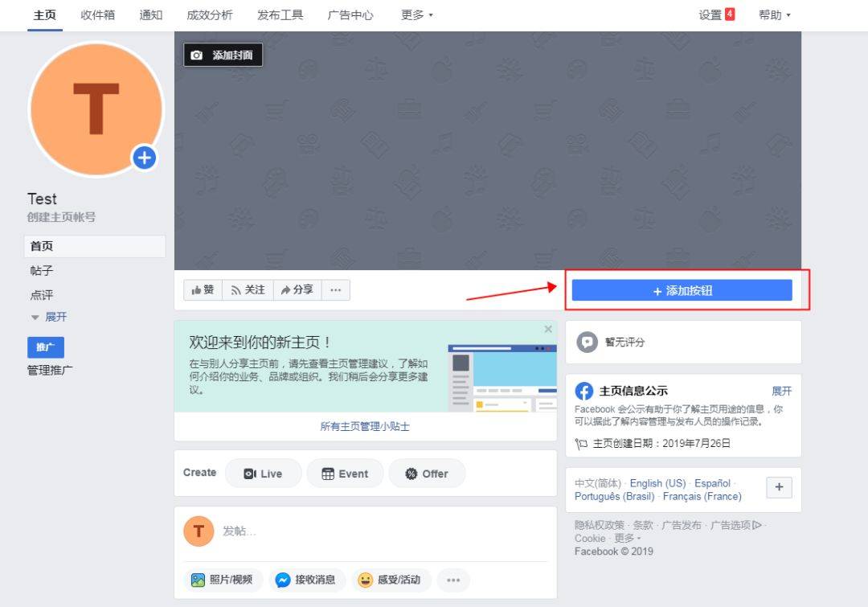Click the blue 添加按钮 button
This screenshot has height=607, width=868.
(x=682, y=290)
